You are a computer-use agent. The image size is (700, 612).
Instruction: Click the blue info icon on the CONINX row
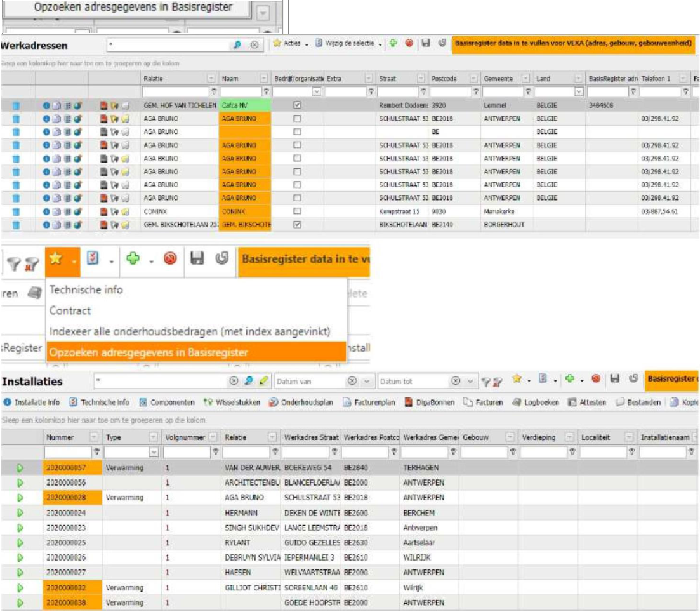pos(46,211)
